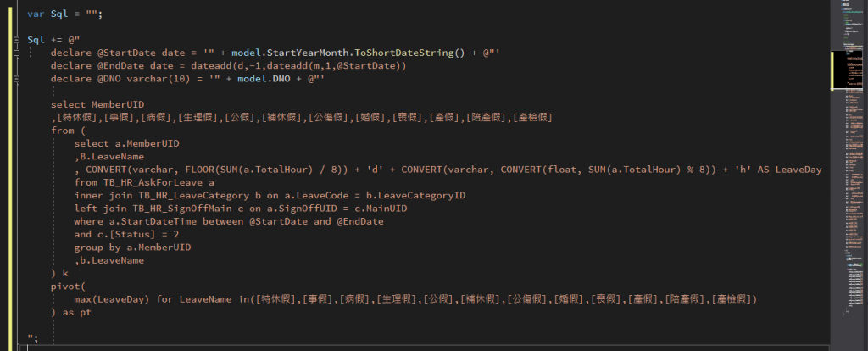Click the ') as pt' alias line
This screenshot has height=351, width=868.
point(71,313)
